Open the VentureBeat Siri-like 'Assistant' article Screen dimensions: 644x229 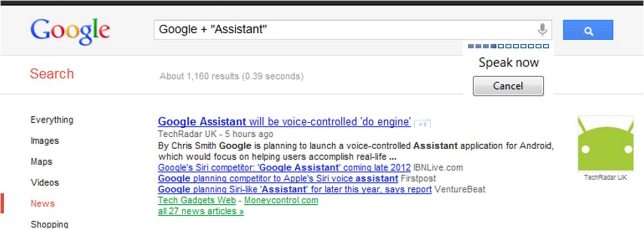[295, 189]
